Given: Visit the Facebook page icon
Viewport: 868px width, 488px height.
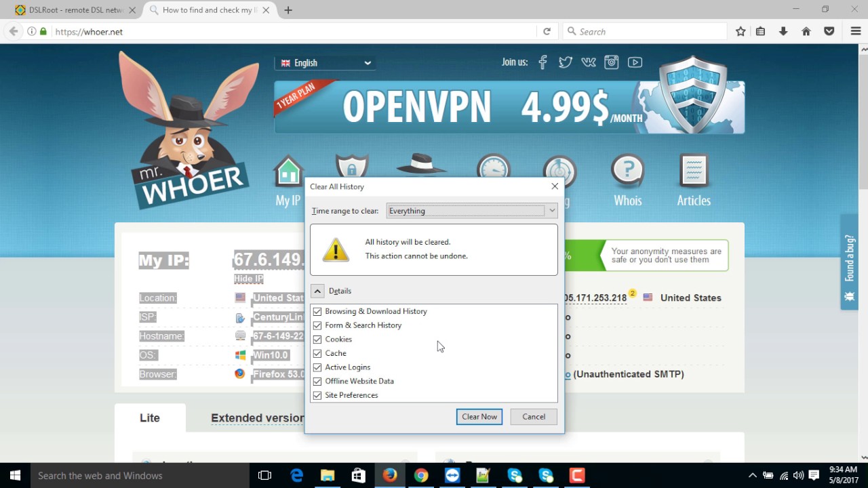Looking at the screenshot, I should point(542,62).
